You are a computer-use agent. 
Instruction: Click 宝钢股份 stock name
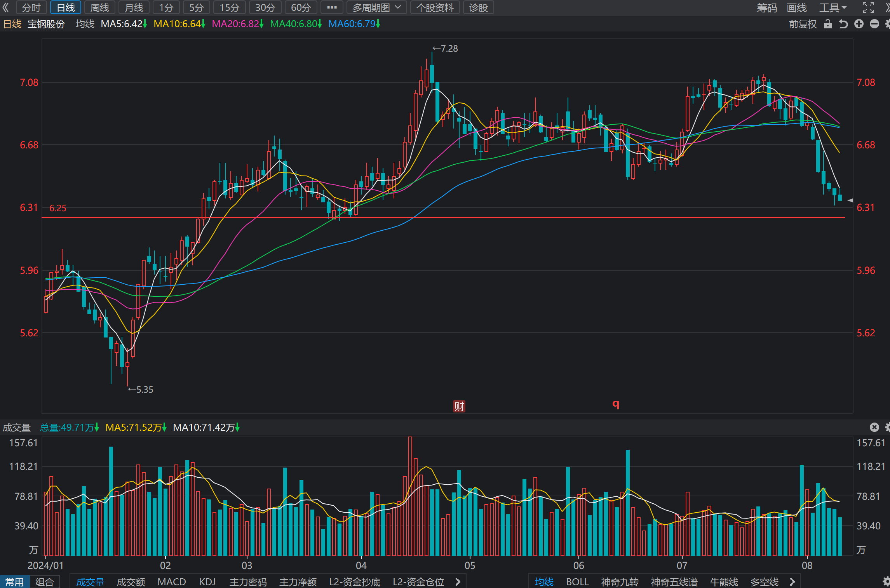tap(46, 24)
